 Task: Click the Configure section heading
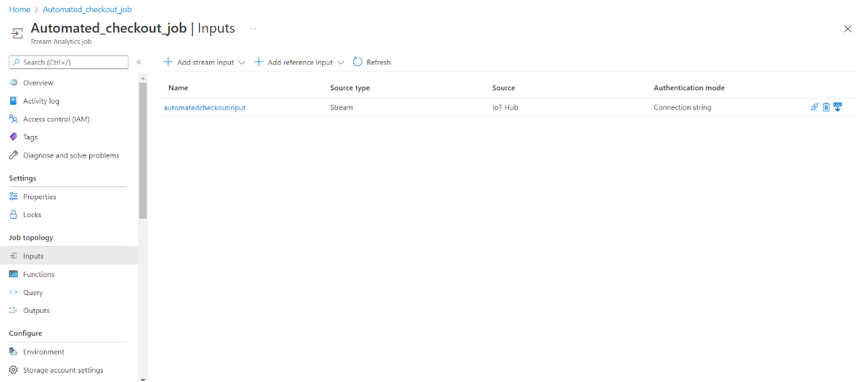[x=25, y=333]
